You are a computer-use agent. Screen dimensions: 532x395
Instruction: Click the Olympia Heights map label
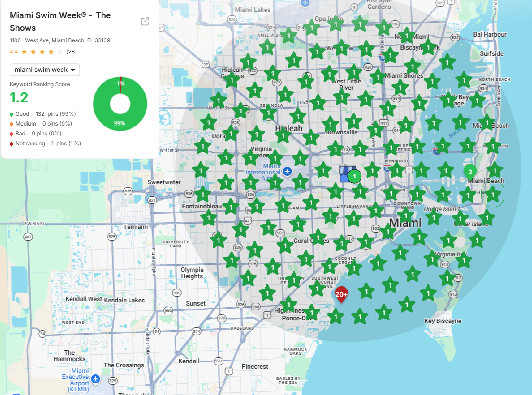point(192,273)
